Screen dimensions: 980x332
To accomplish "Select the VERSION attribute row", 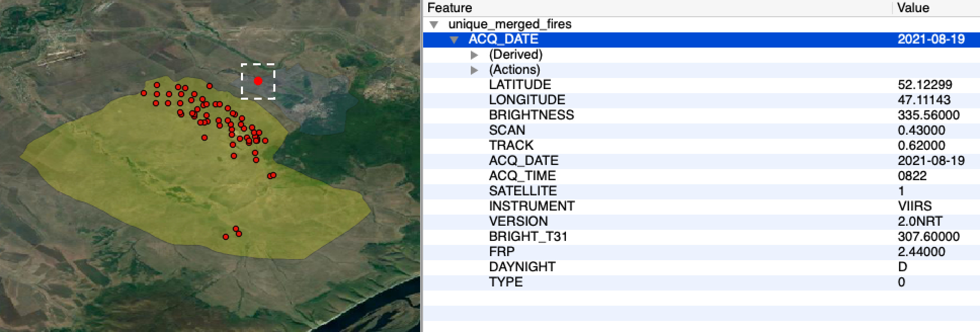I will 701,222.
